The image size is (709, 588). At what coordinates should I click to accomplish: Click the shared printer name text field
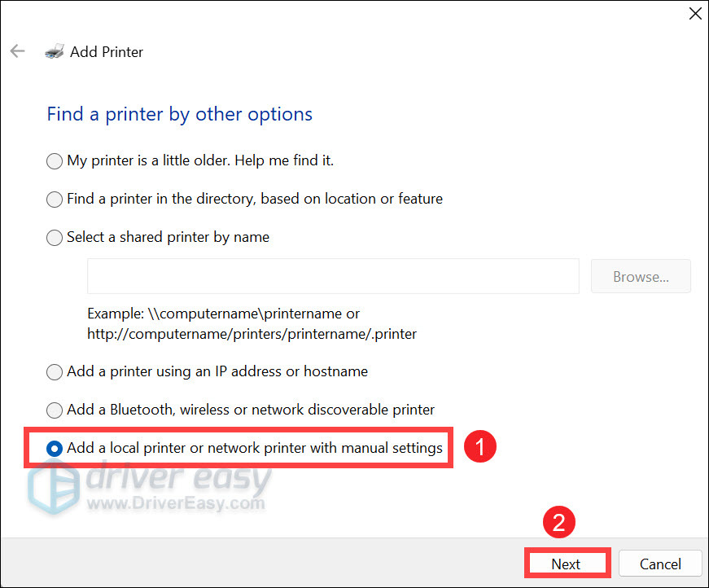point(333,276)
